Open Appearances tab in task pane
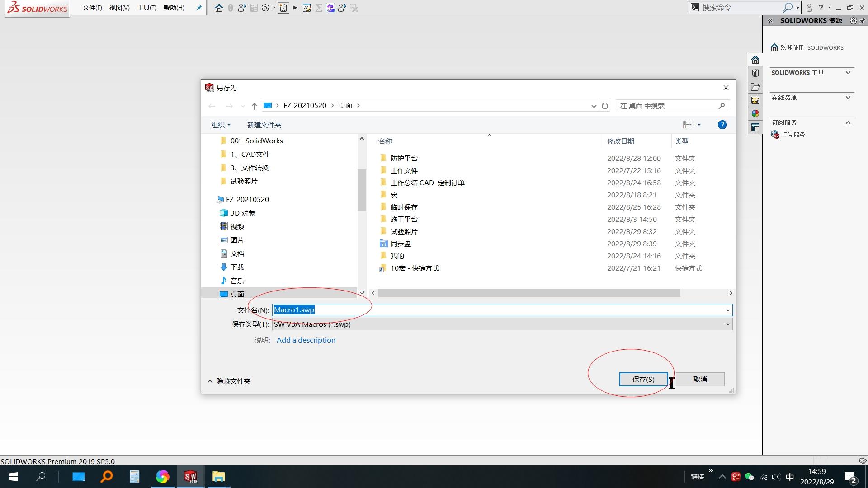The image size is (868, 488). pos(755,114)
